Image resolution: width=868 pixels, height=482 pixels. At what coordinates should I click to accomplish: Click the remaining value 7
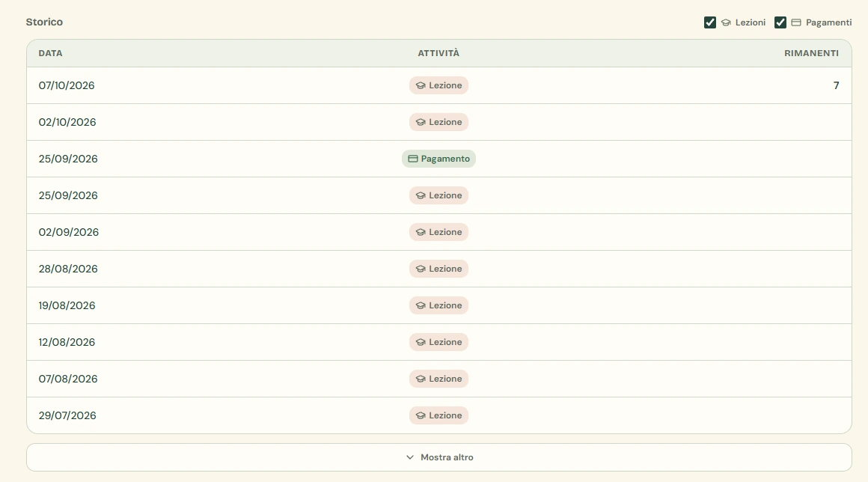tap(836, 85)
